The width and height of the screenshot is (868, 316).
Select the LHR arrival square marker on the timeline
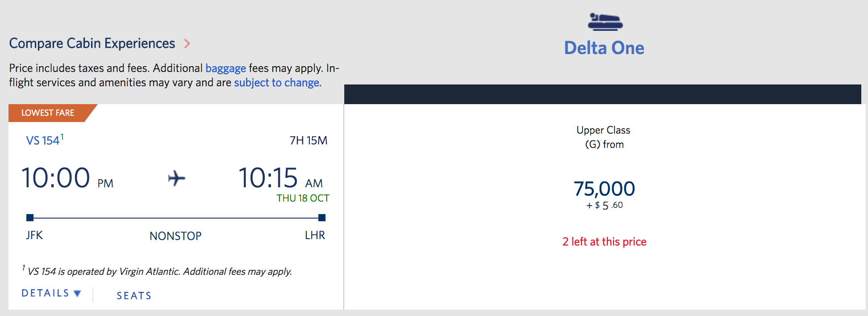[322, 218]
